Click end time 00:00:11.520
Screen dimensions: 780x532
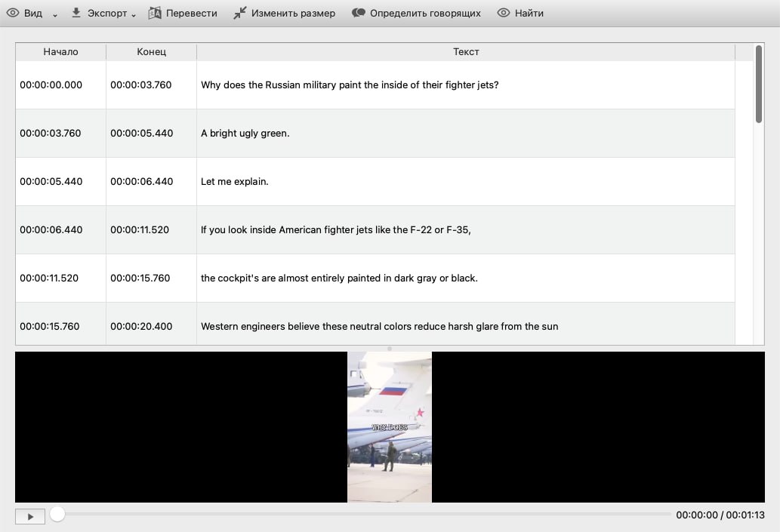tap(140, 229)
